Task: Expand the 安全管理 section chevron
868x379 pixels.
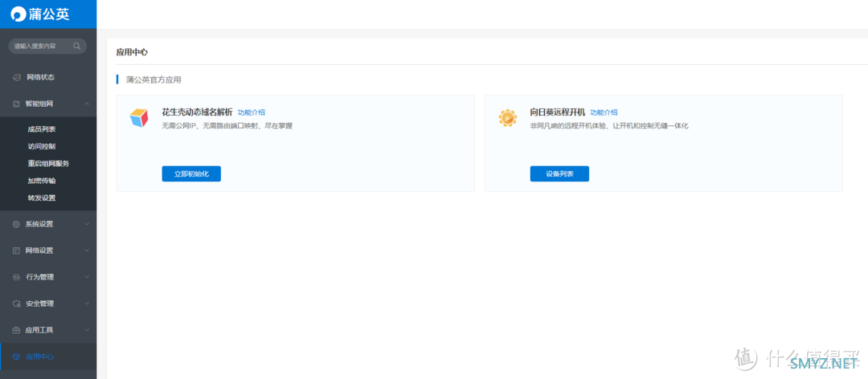Action: tap(87, 304)
